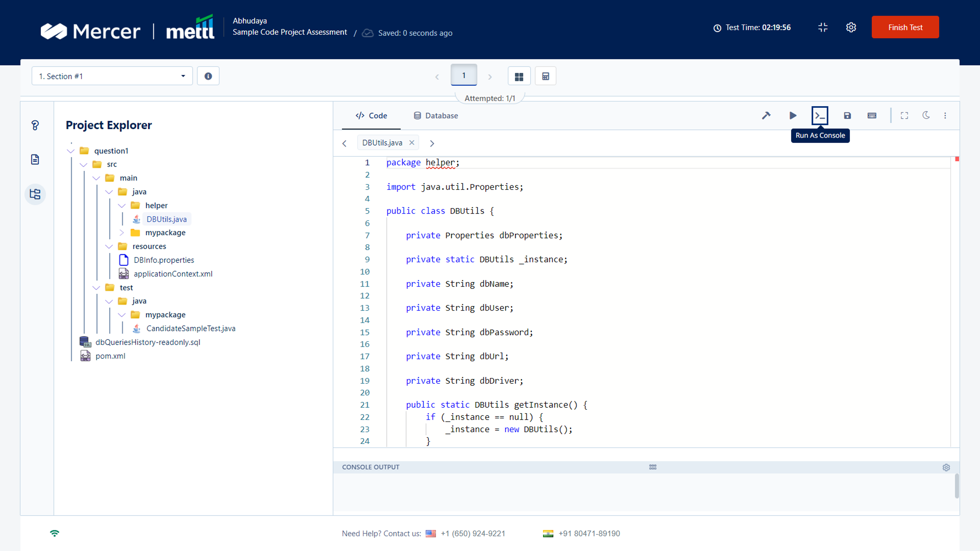The width and height of the screenshot is (980, 551).
Task: Expand the mypackage folder under main
Action: tap(122, 232)
